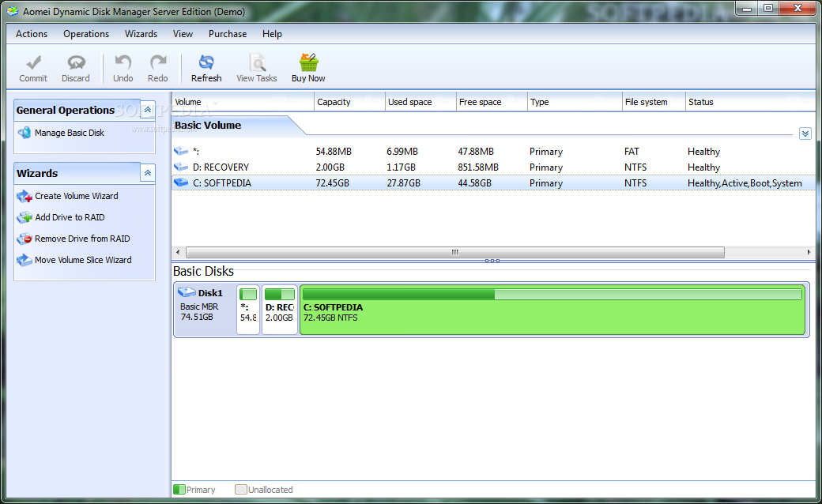Click the Manage Basic Disk icon
This screenshot has height=504, width=822.
(x=25, y=133)
